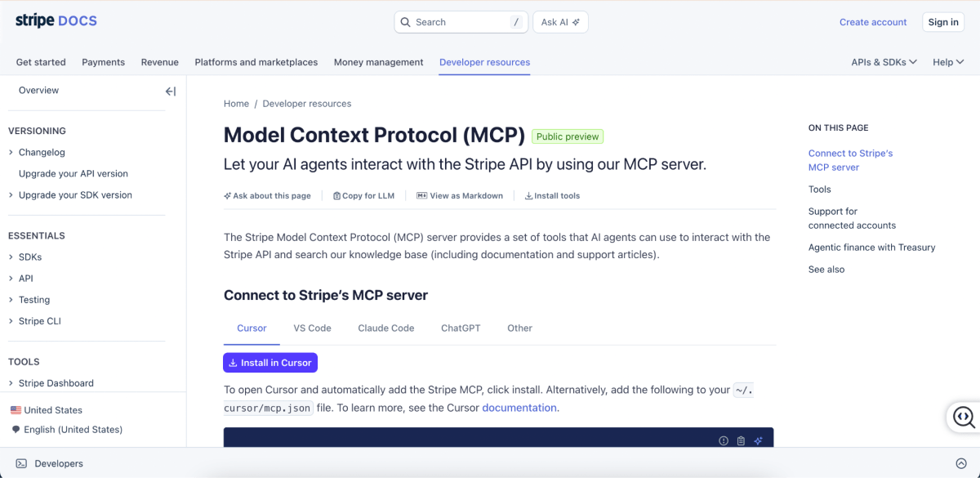Click the slash shortcut key in the search box

516,22
